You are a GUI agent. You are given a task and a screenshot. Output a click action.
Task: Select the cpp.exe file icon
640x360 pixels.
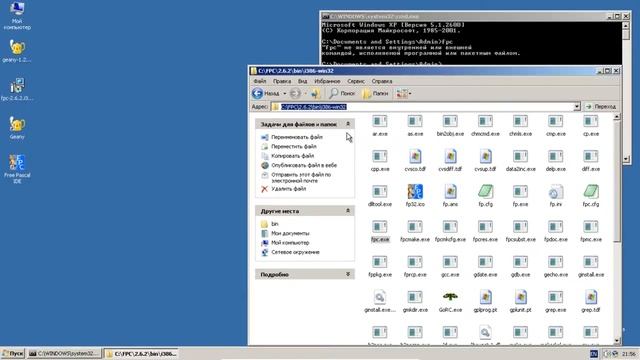pos(380,156)
